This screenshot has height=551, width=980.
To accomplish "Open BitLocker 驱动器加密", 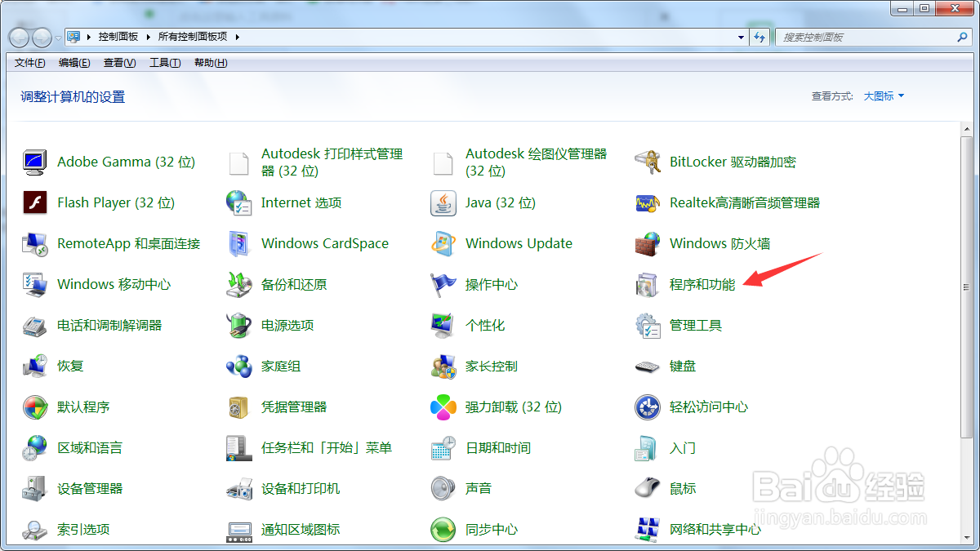I will pos(733,162).
